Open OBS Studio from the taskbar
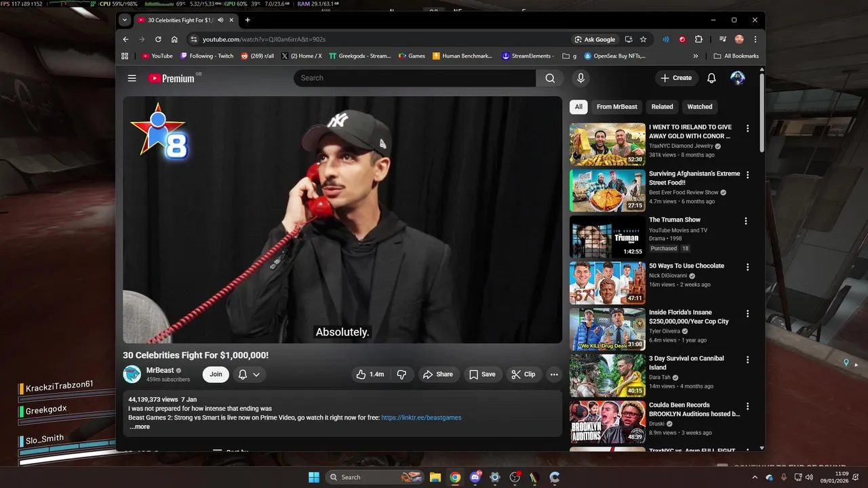Image resolution: width=868 pixels, height=488 pixels. [515, 477]
